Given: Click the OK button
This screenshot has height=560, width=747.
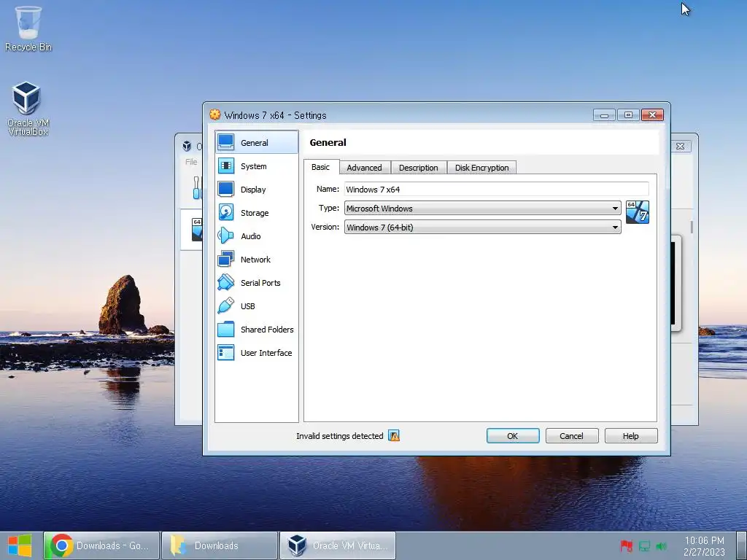Looking at the screenshot, I should (x=513, y=436).
